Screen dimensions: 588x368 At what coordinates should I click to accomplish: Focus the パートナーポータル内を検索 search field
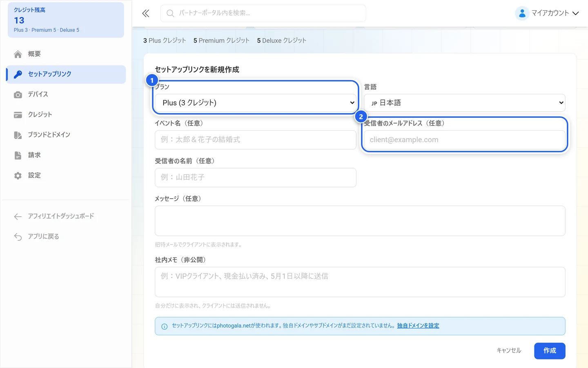click(263, 13)
